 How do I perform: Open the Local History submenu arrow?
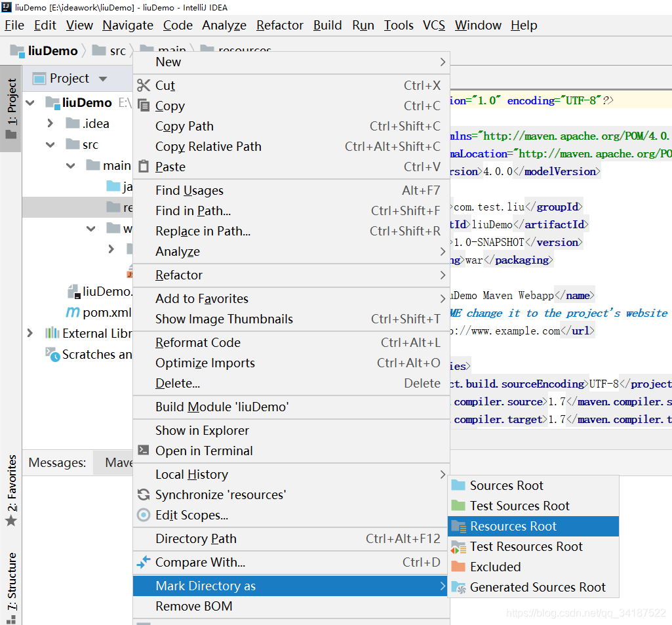pos(443,475)
